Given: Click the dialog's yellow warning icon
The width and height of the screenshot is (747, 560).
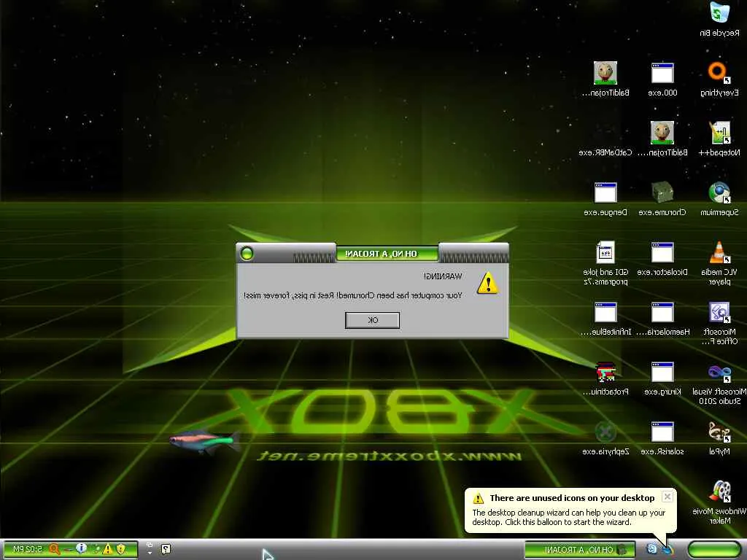Looking at the screenshot, I should (487, 283).
